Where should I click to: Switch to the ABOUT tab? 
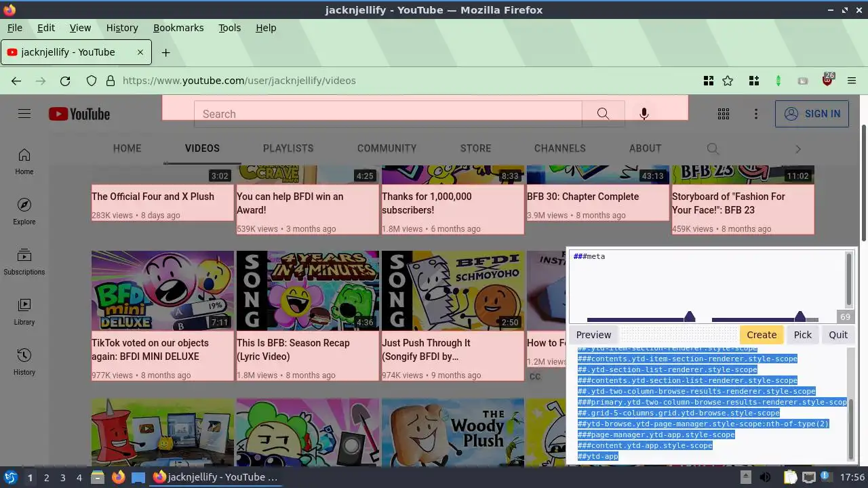click(645, 148)
